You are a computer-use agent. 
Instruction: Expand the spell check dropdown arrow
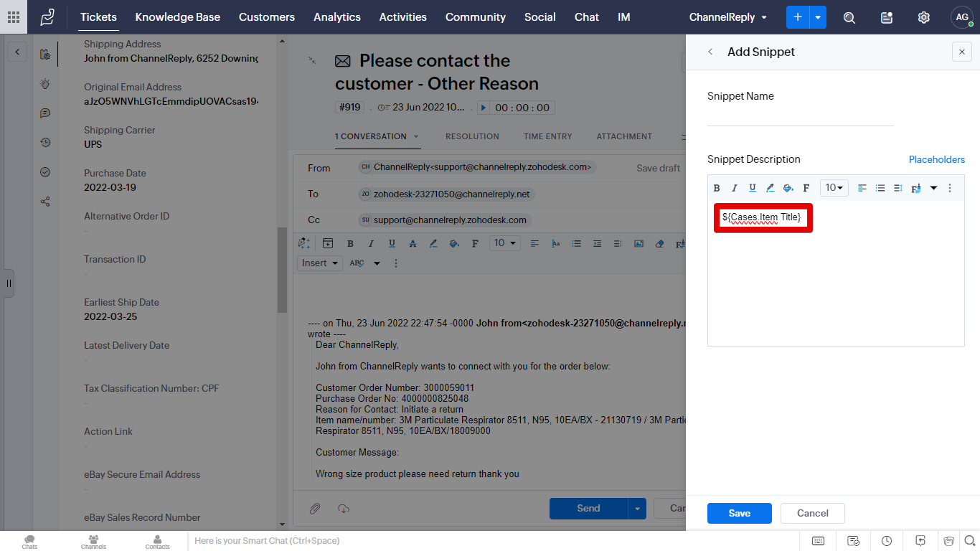[x=377, y=263]
